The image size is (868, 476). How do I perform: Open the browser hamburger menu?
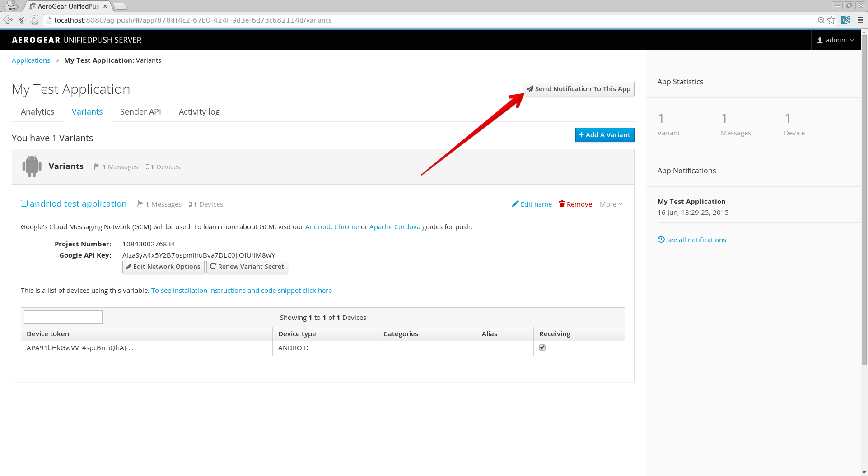(860, 20)
